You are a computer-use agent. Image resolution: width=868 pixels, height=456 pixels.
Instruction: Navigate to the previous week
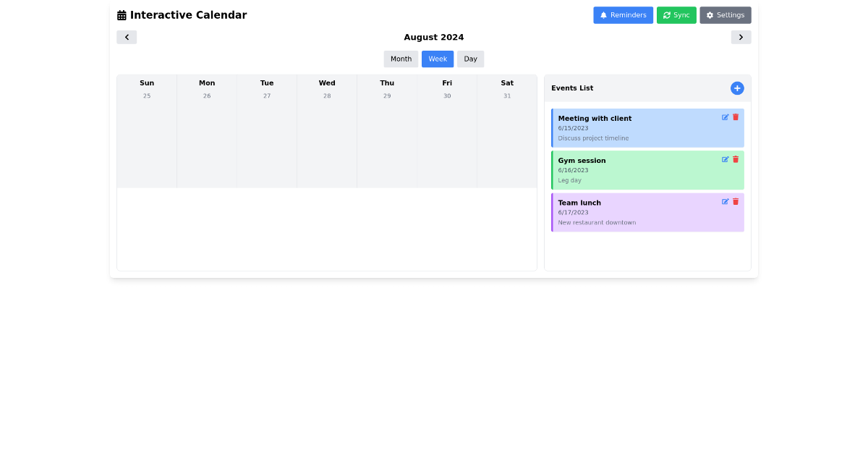pos(127,36)
